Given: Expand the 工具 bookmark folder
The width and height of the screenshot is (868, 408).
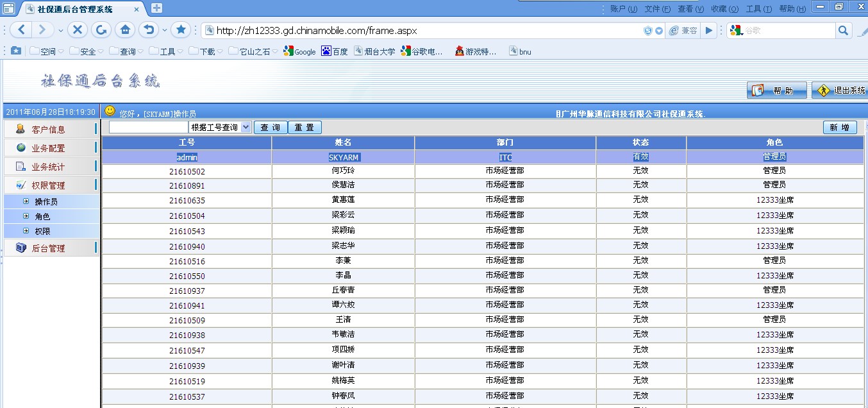Looking at the screenshot, I should click(x=167, y=51).
